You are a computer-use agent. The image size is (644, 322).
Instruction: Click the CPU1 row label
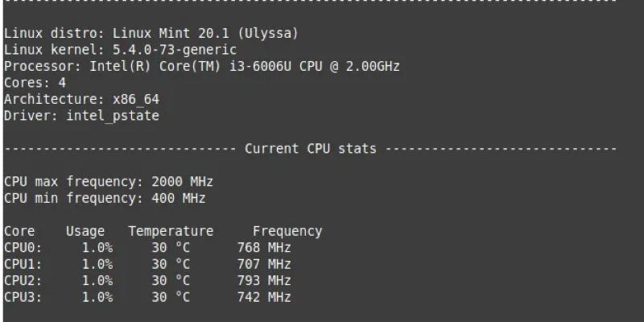pos(23,264)
